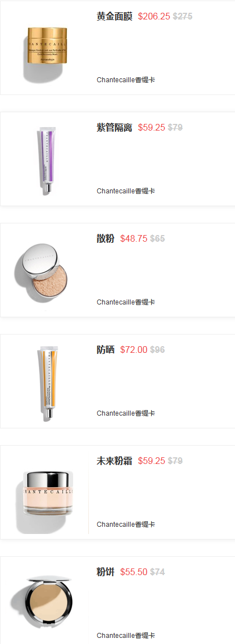Open Chantecaille香缇卡 brand link under 黄金面膜

[x=126, y=79]
